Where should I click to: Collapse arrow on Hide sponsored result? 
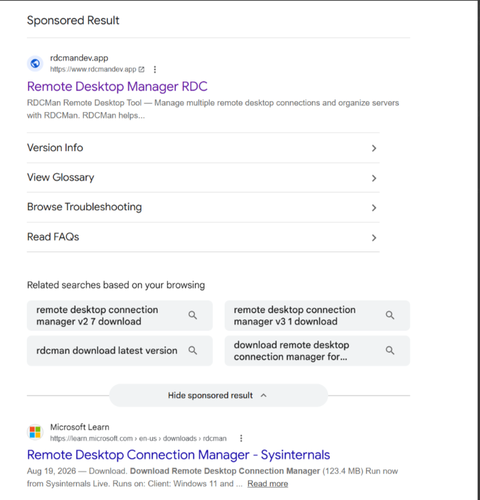coord(264,395)
